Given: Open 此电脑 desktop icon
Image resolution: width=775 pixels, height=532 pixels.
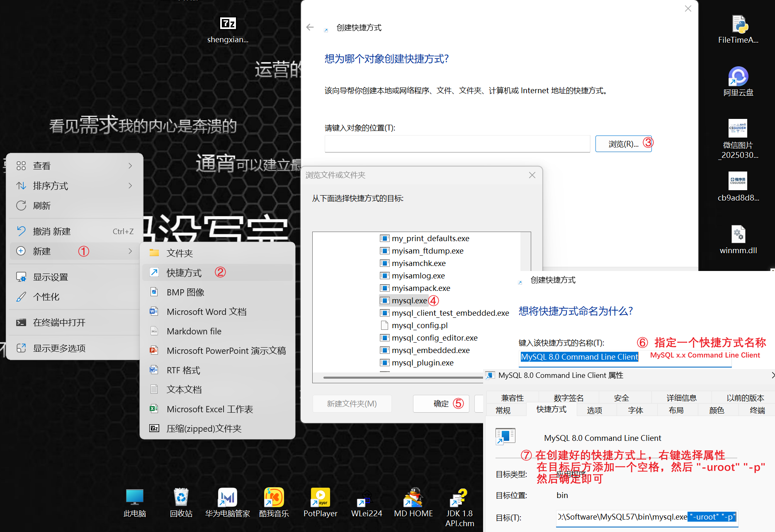Looking at the screenshot, I should pyautogui.click(x=135, y=503).
